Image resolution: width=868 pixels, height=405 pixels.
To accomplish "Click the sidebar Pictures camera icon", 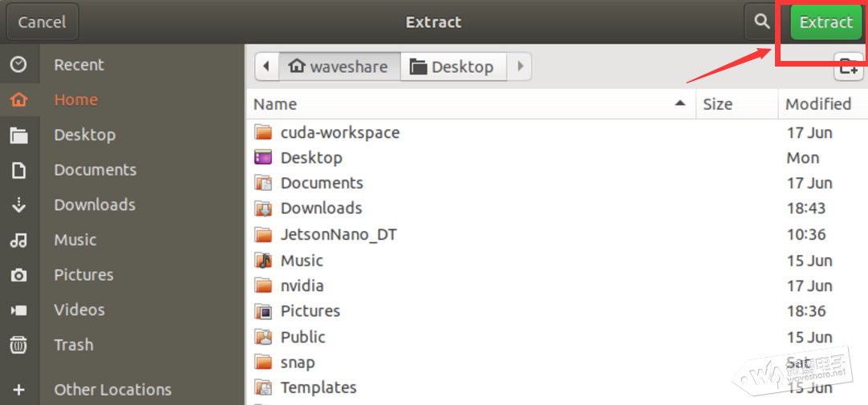I will 18,275.
